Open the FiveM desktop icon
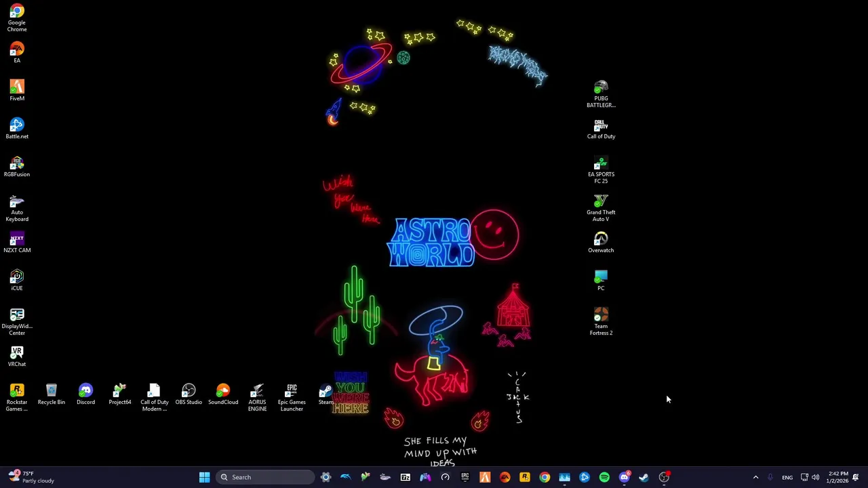Image resolution: width=868 pixels, height=488 pixels. [17, 91]
